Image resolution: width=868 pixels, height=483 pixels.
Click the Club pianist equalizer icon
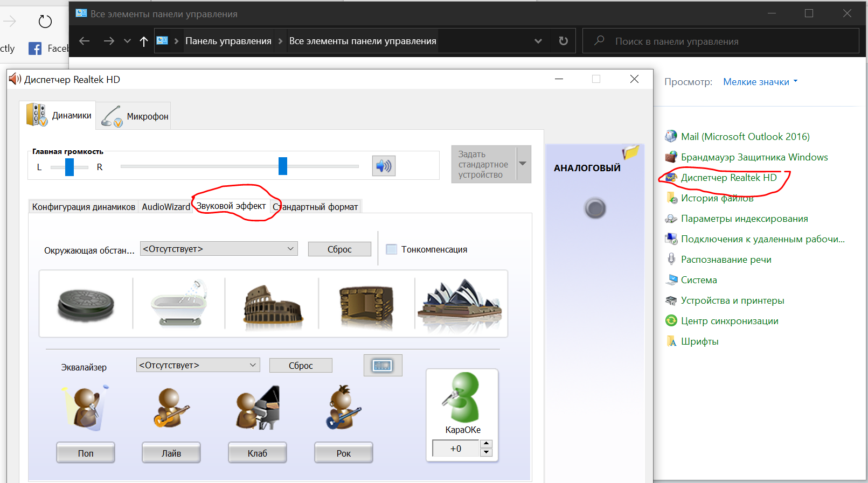pos(258,408)
